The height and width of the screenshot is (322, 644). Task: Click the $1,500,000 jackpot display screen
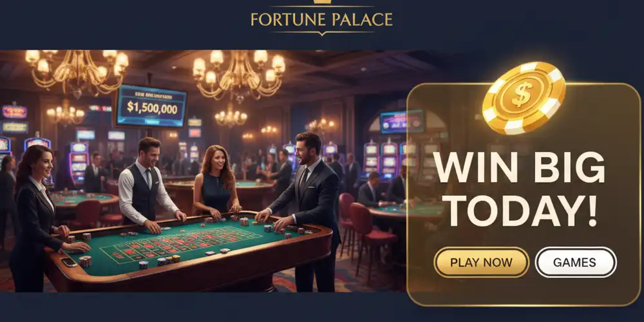(151, 106)
